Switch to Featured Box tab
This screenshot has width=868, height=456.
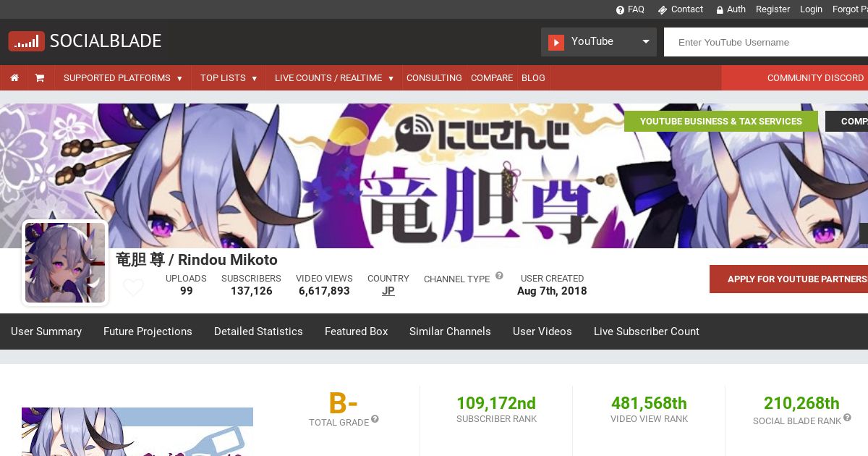(357, 332)
